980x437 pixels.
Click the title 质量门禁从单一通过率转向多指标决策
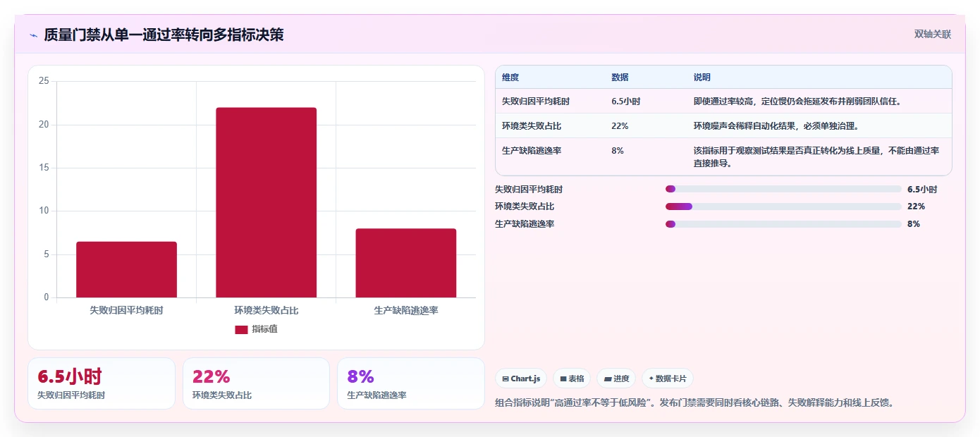pyautogui.click(x=164, y=35)
